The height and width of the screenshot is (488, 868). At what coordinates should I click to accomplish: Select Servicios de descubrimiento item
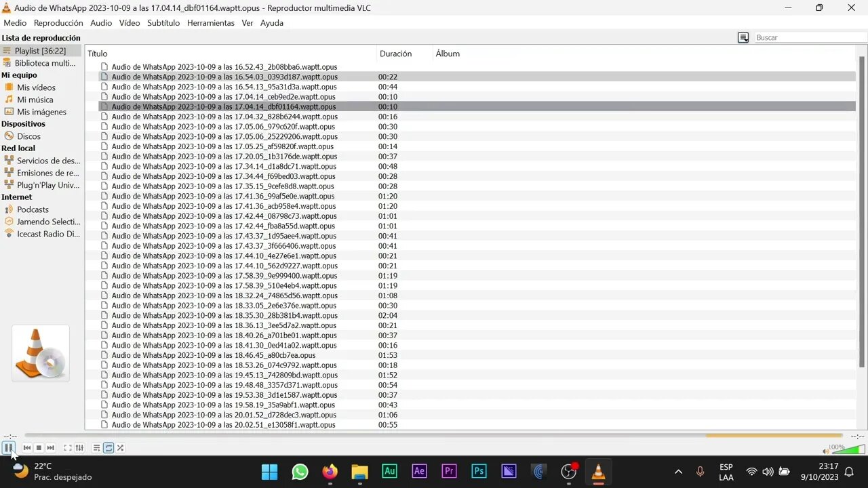coord(41,161)
